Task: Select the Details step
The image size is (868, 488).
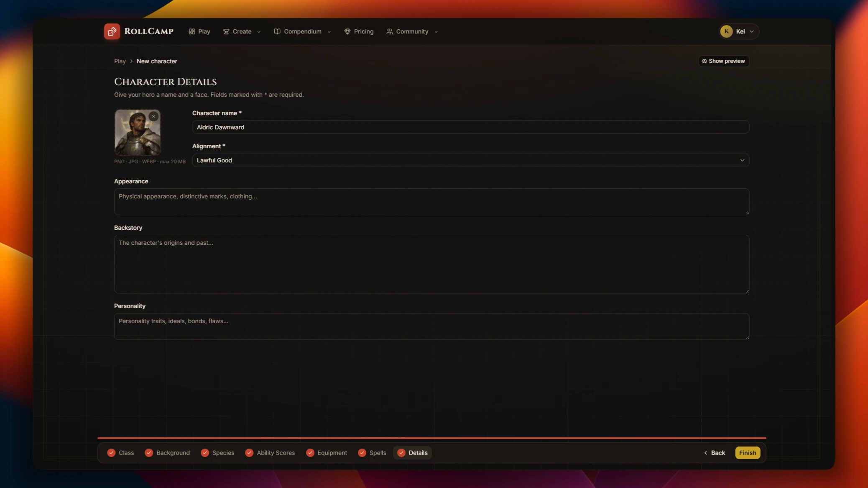Action: [x=413, y=453]
